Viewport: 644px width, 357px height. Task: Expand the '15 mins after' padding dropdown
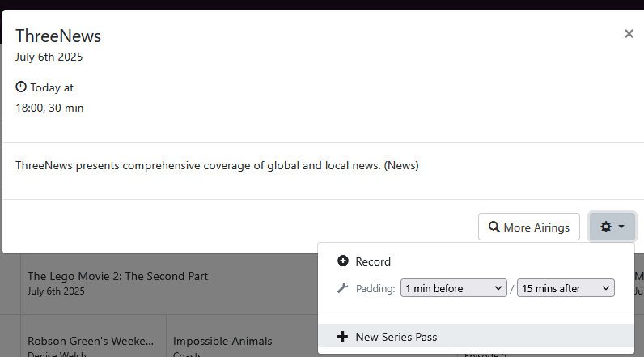(x=566, y=288)
